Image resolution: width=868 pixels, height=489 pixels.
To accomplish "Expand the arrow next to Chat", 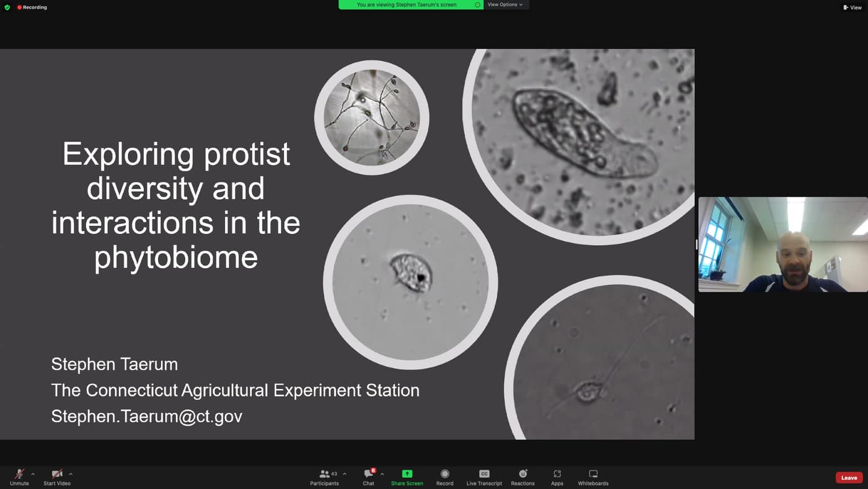I will pos(382,474).
